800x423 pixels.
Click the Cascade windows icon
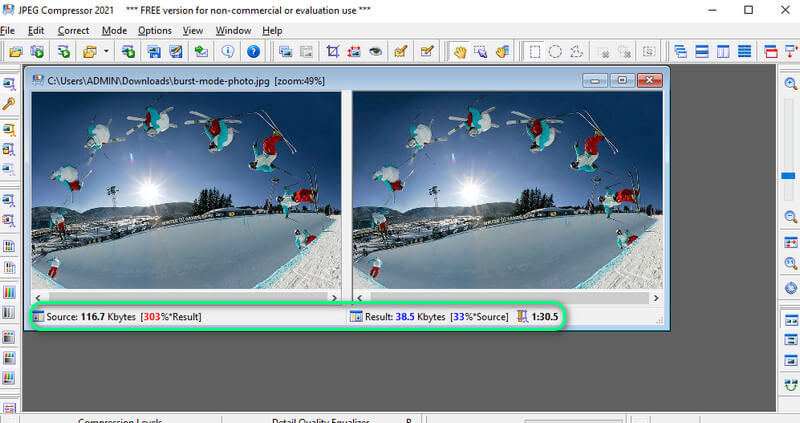pyautogui.click(x=680, y=51)
